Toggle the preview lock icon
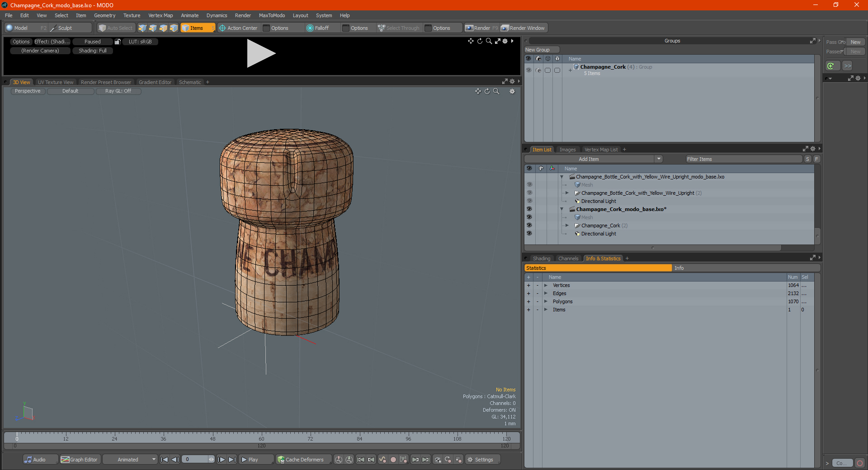The width and height of the screenshot is (868, 470). pos(118,42)
